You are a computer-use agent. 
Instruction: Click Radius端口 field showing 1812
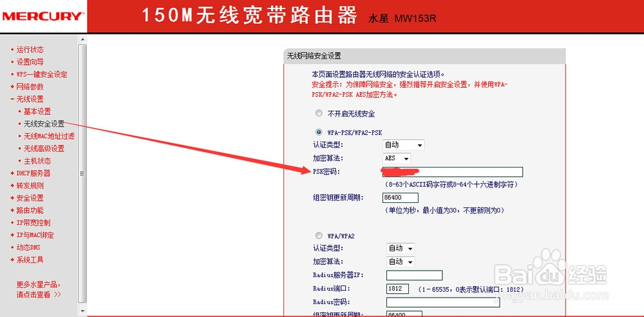pos(397,289)
